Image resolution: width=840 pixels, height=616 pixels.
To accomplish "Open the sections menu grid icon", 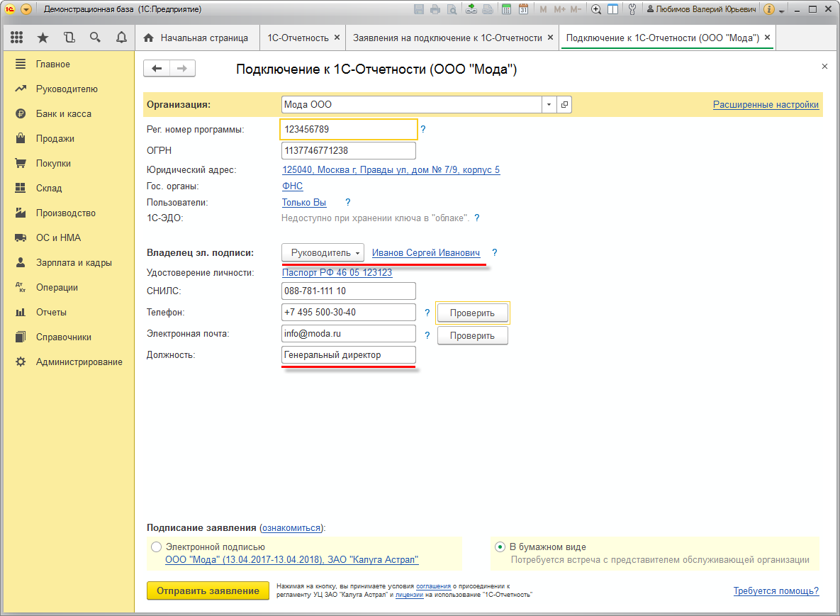I will point(16,38).
